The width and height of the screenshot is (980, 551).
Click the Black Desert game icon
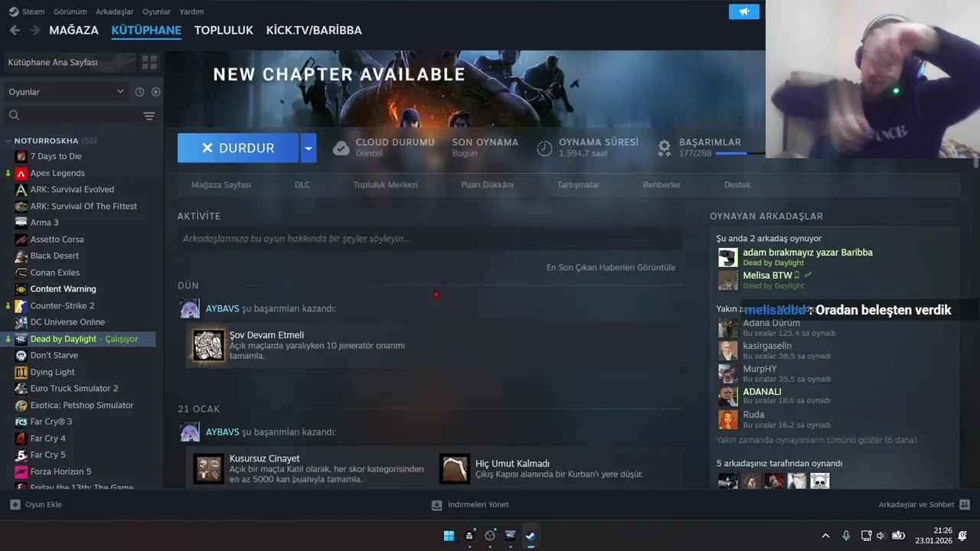pyautogui.click(x=21, y=256)
